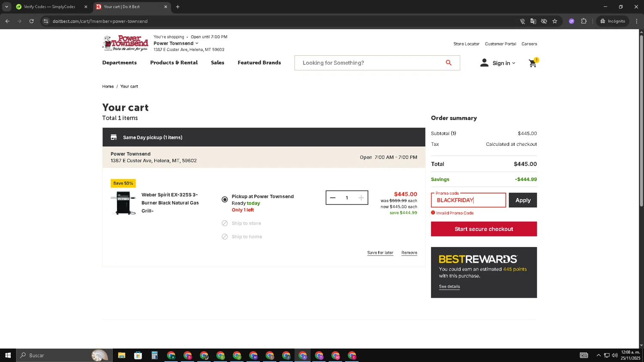The width and height of the screenshot is (644, 362).
Task: Click the Weber grill product thumbnail
Action: click(124, 203)
